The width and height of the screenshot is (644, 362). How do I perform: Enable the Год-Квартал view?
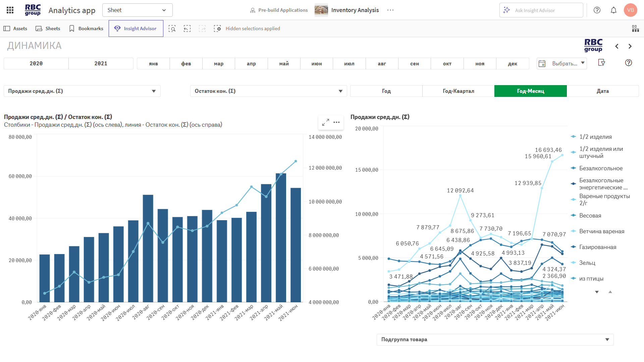coord(458,91)
